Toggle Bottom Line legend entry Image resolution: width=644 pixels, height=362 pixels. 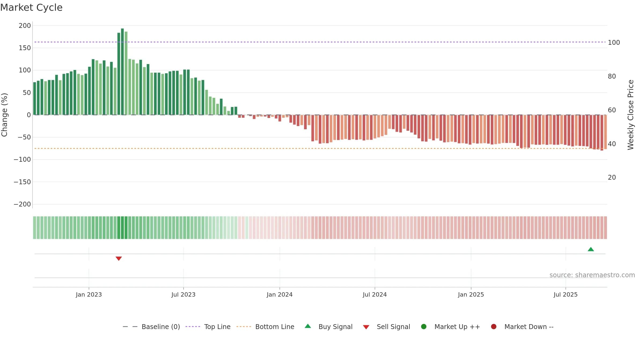pyautogui.click(x=265, y=327)
